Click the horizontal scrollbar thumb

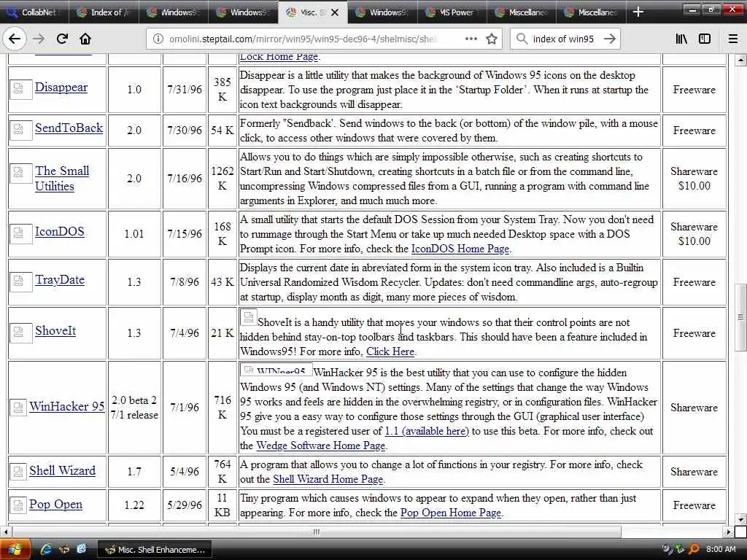pyautogui.click(x=317, y=532)
